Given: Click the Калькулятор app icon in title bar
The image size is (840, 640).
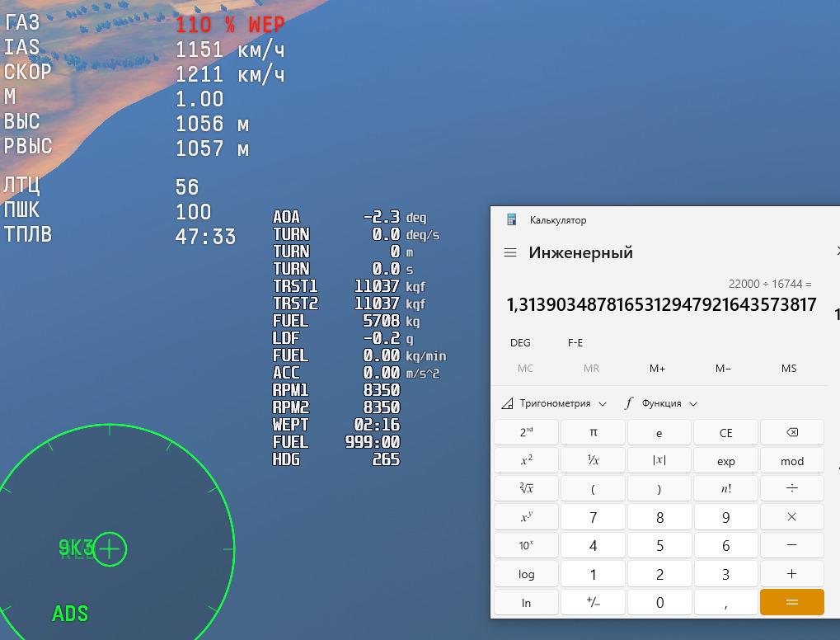Looking at the screenshot, I should point(512,220).
